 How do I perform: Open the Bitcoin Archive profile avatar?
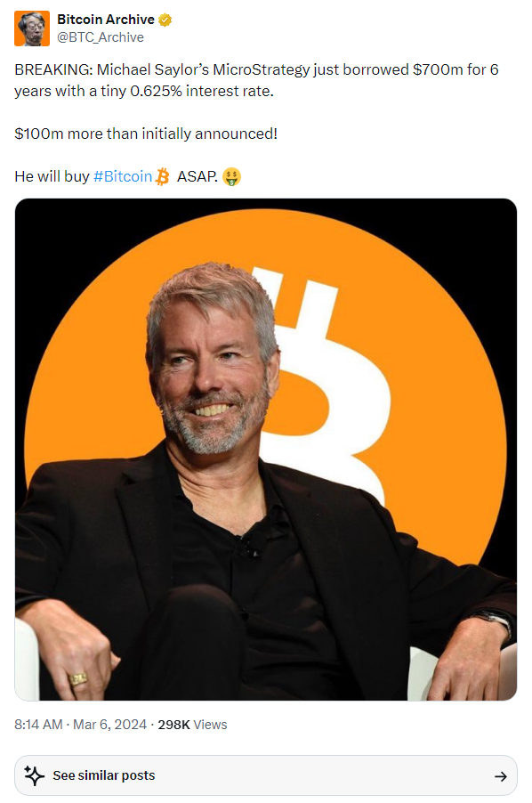click(32, 28)
